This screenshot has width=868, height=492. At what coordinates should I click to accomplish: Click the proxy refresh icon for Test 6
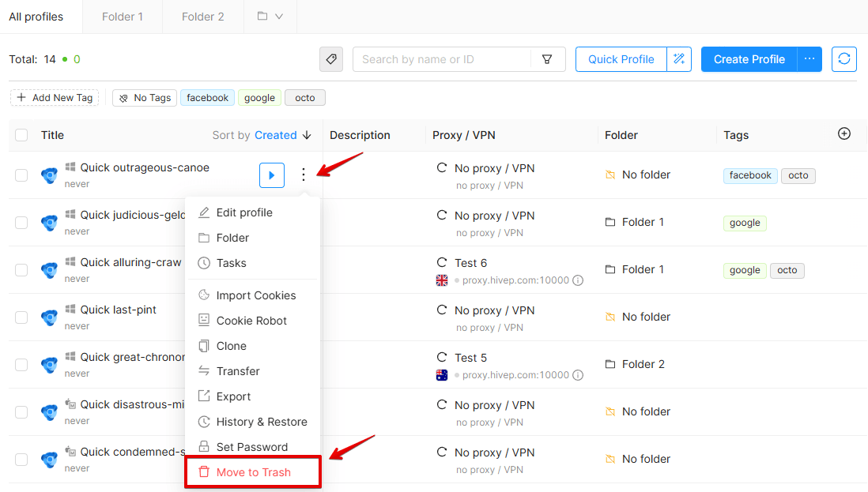pyautogui.click(x=442, y=262)
